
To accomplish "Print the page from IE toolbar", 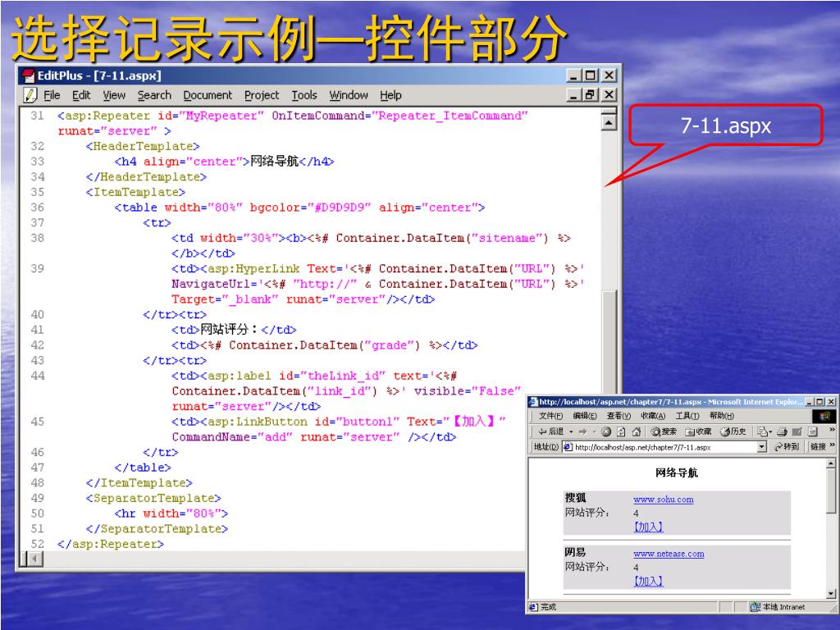I will (782, 431).
